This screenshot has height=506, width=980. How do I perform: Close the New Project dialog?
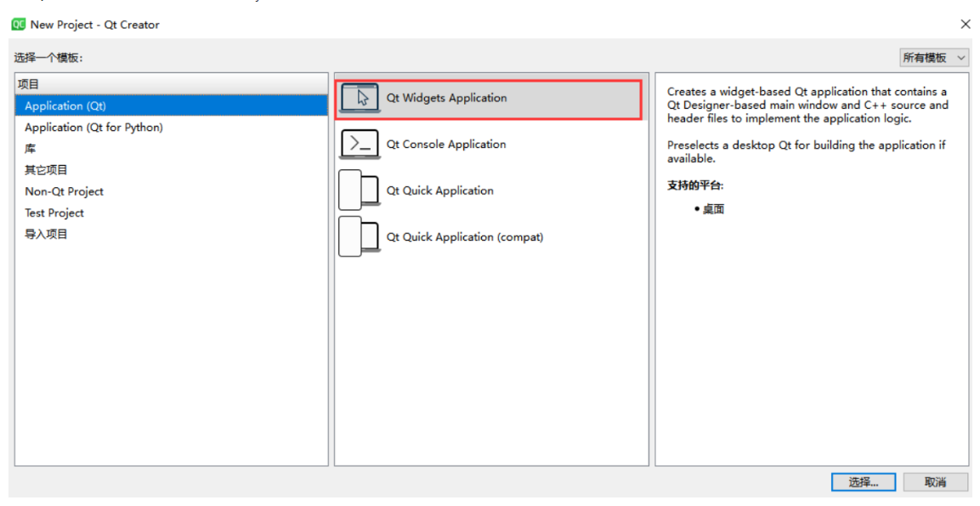965,25
